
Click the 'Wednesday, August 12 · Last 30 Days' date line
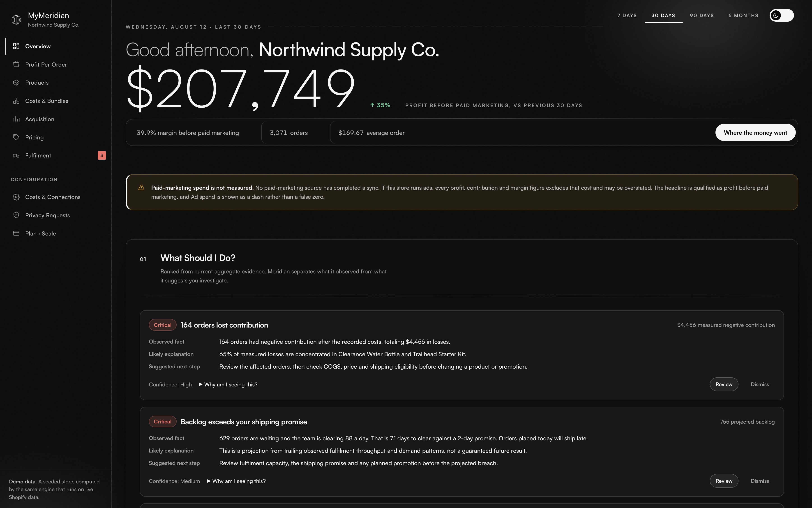194,27
